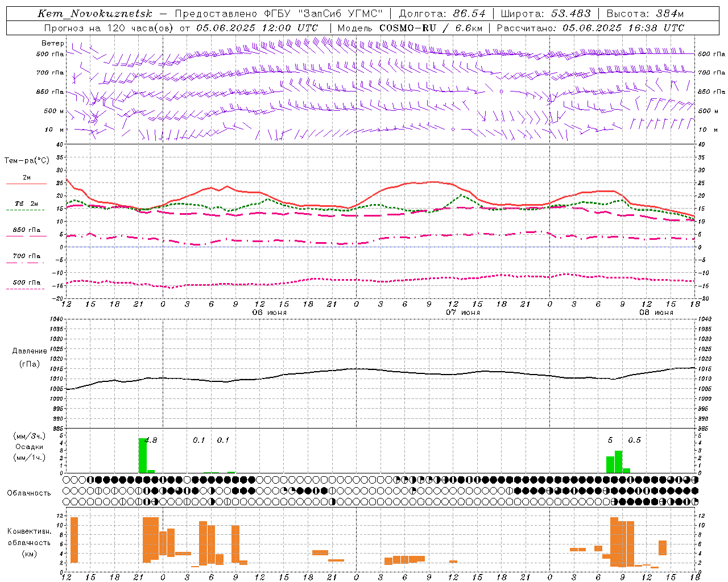Image resolution: width=728 pixels, height=582 pixels.
Task: Select the Рассчитано: 05.06.2025 16:38 UTC timestamp
Action: pos(590,28)
